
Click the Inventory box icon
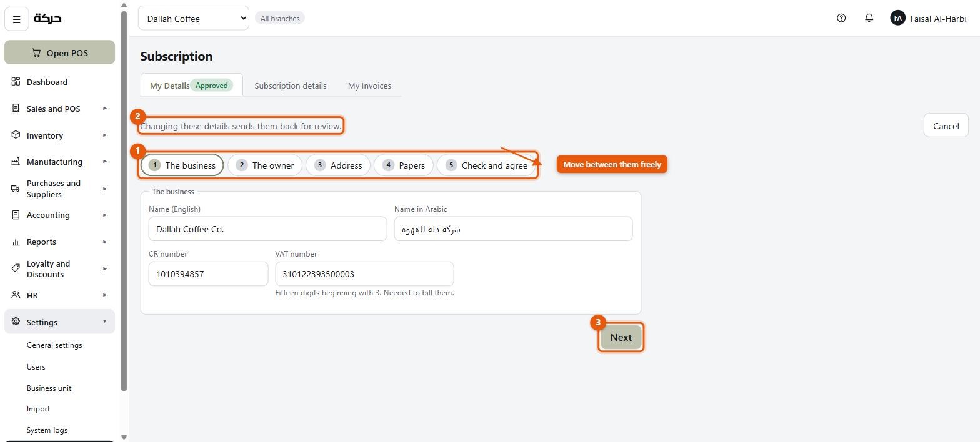[16, 135]
